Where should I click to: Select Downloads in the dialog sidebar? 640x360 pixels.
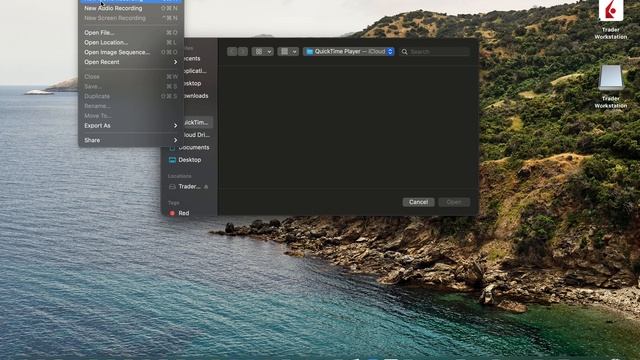(x=196, y=96)
